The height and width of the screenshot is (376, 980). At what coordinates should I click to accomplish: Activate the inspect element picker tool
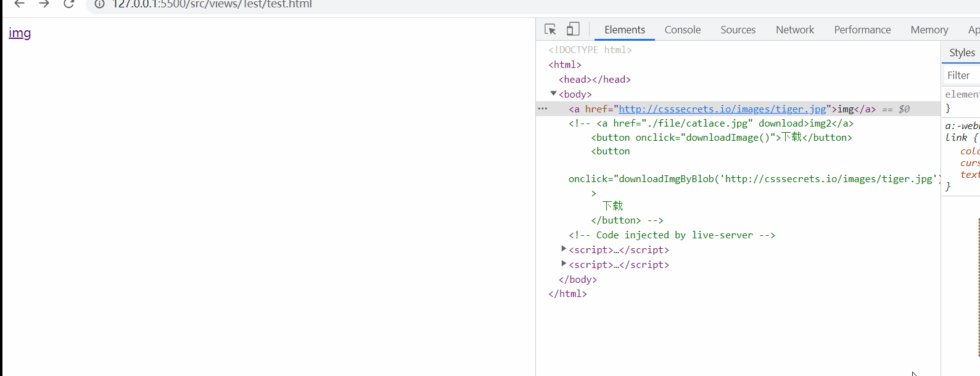click(x=550, y=29)
